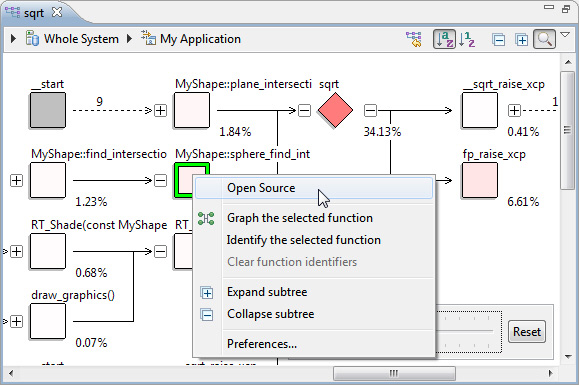579x385 pixels.
Task: Collapse all nodes using toolbar minus icon
Action: tap(499, 39)
